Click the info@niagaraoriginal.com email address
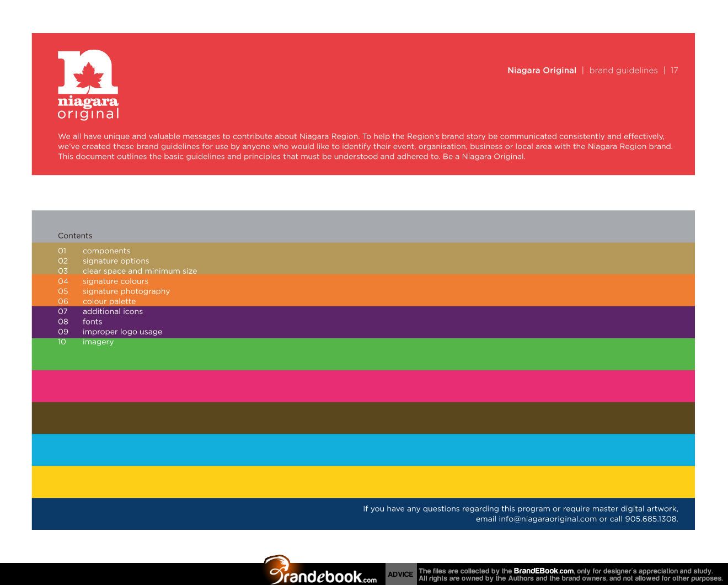The height and width of the screenshot is (585, 728). [x=548, y=519]
